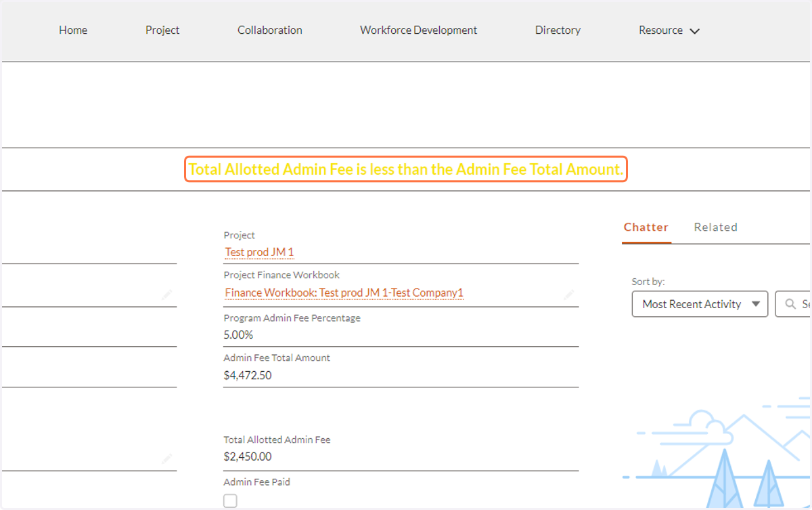The width and height of the screenshot is (812, 510).
Task: Click the 5.00% Program Admin Fee Percentage value
Action: coord(238,335)
